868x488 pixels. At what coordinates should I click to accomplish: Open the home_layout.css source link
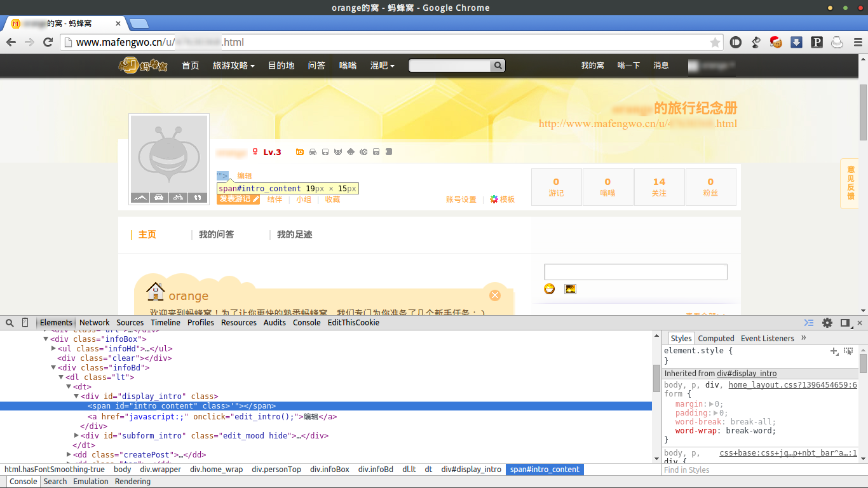pyautogui.click(x=793, y=385)
